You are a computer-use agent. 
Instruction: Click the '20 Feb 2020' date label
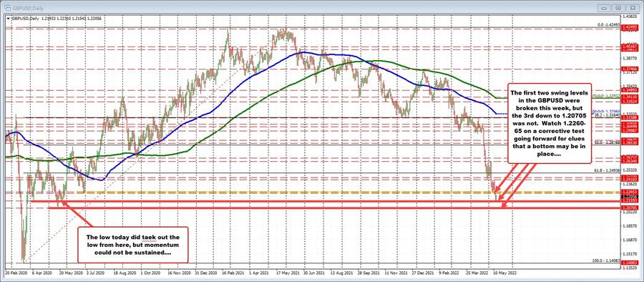tap(15, 272)
